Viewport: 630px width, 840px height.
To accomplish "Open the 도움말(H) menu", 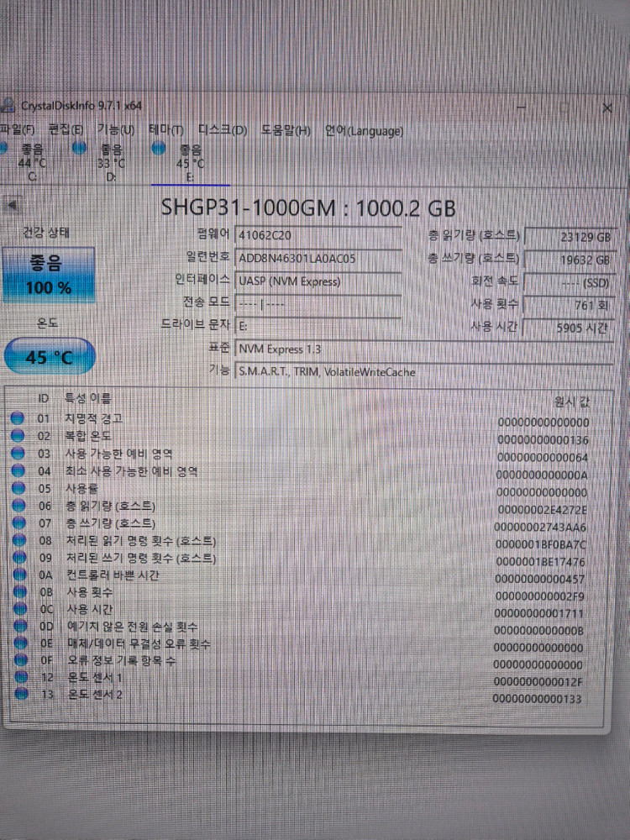I will [286, 131].
